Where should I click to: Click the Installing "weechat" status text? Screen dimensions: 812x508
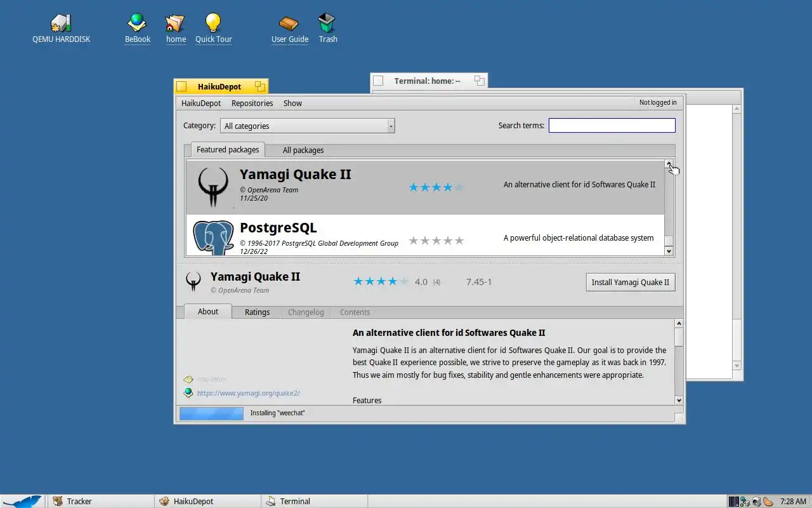click(278, 413)
